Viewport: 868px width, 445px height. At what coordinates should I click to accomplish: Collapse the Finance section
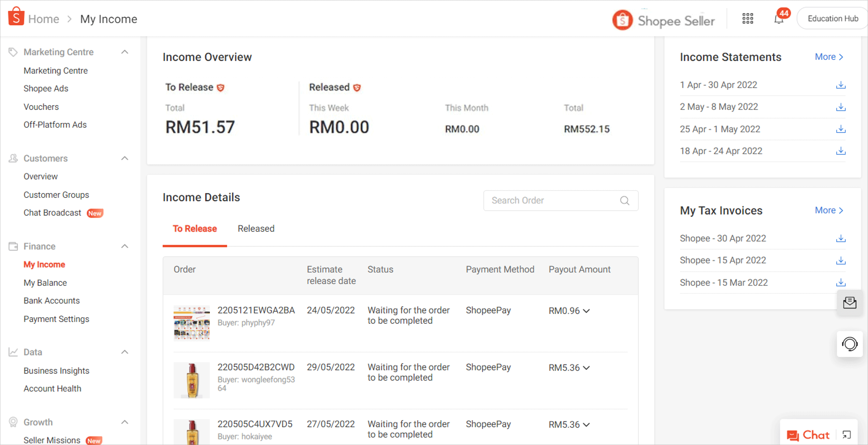125,246
